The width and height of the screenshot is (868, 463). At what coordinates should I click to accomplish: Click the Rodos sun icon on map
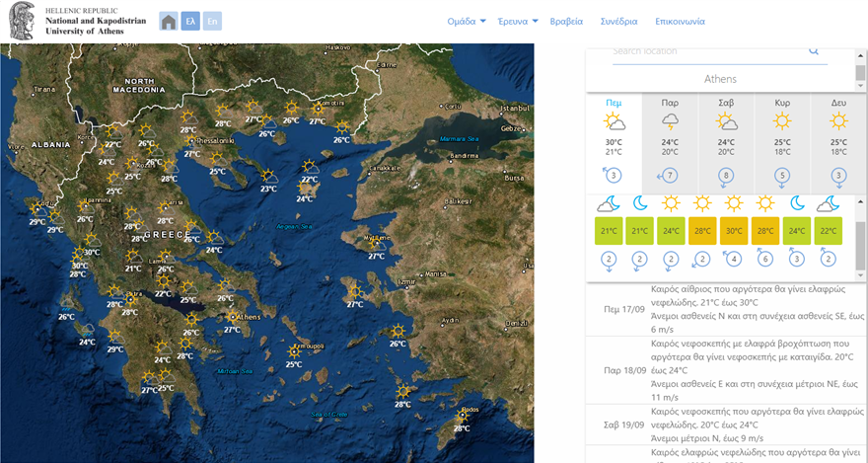click(x=461, y=417)
